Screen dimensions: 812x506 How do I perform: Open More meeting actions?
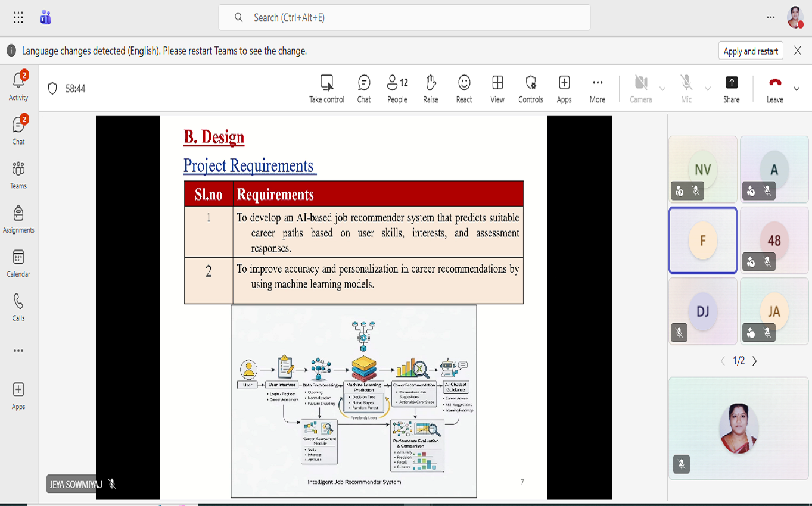[x=598, y=89]
